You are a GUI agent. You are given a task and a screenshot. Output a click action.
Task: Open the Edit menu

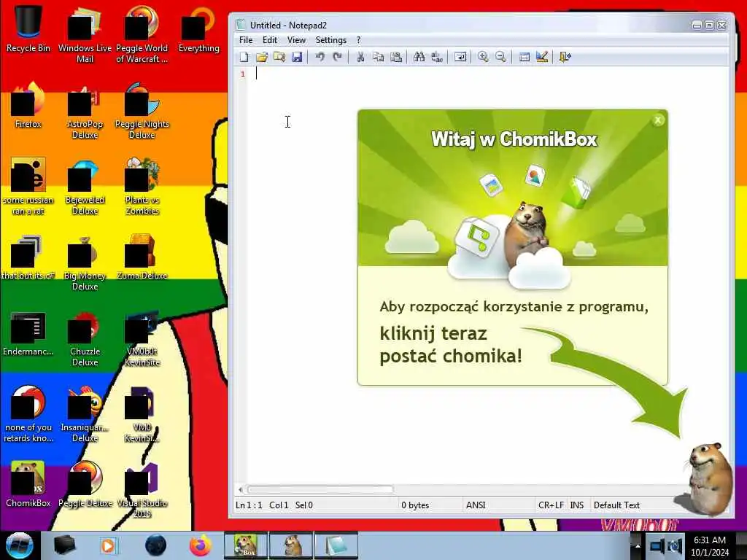click(x=270, y=40)
